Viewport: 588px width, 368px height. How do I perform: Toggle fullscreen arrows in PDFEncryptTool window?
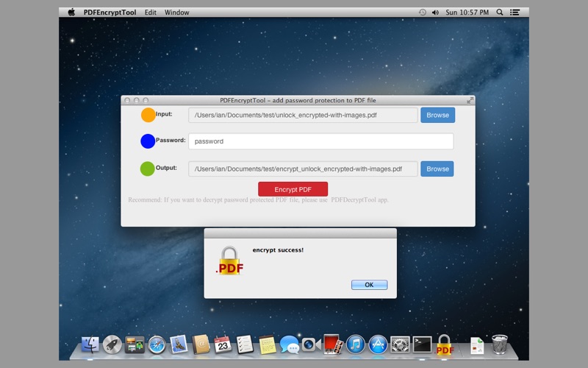[470, 100]
